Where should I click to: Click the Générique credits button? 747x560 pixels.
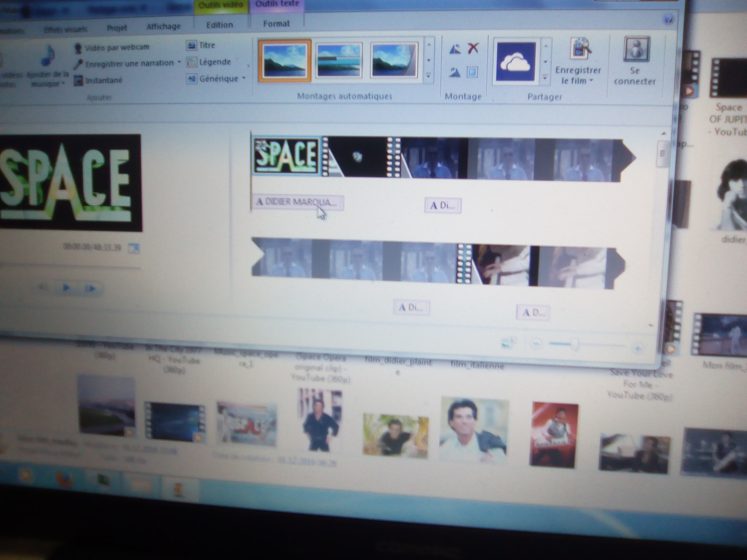(213, 79)
